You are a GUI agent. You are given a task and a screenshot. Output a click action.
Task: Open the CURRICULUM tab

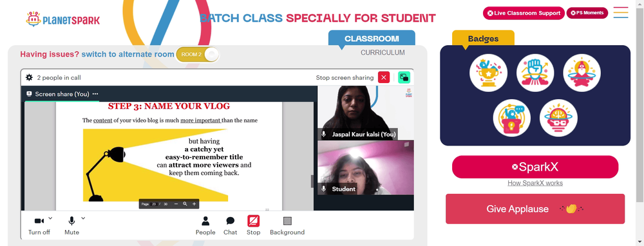point(383,53)
